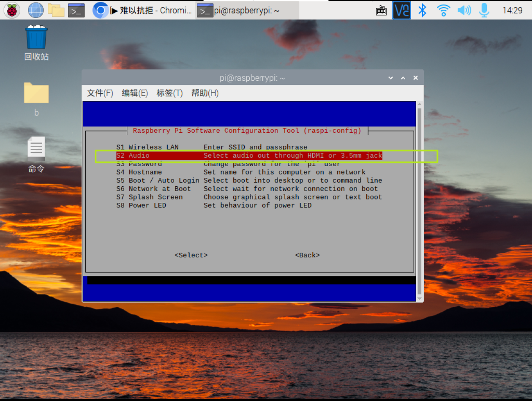The height and width of the screenshot is (401, 532).
Task: Switch to pi@raspberrypi terminal taskbar entry
Action: [247, 11]
